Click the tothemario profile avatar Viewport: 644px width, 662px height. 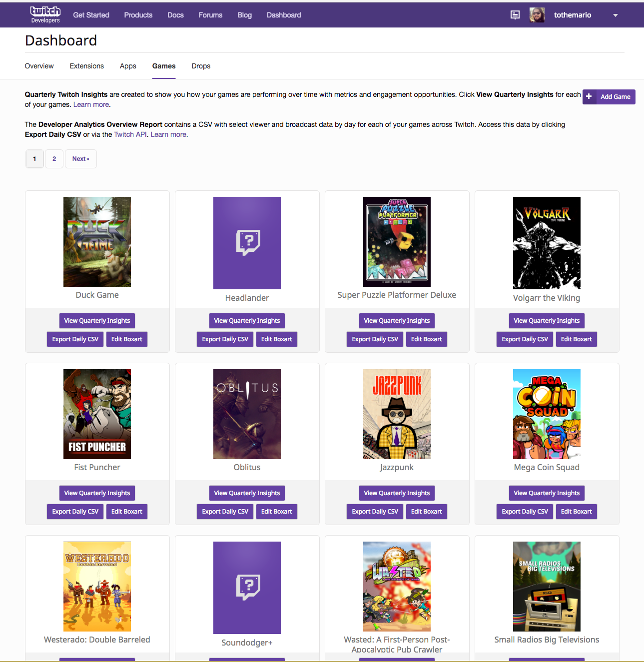(x=537, y=15)
